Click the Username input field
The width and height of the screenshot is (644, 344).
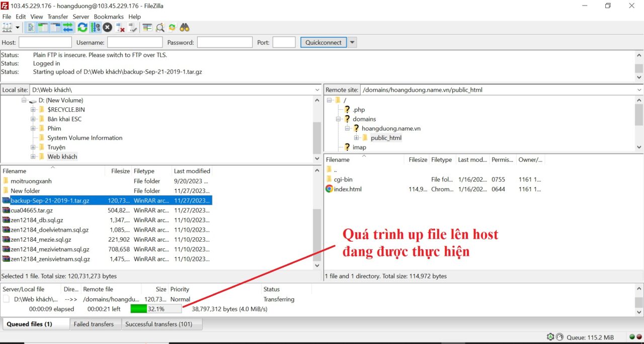(x=135, y=42)
